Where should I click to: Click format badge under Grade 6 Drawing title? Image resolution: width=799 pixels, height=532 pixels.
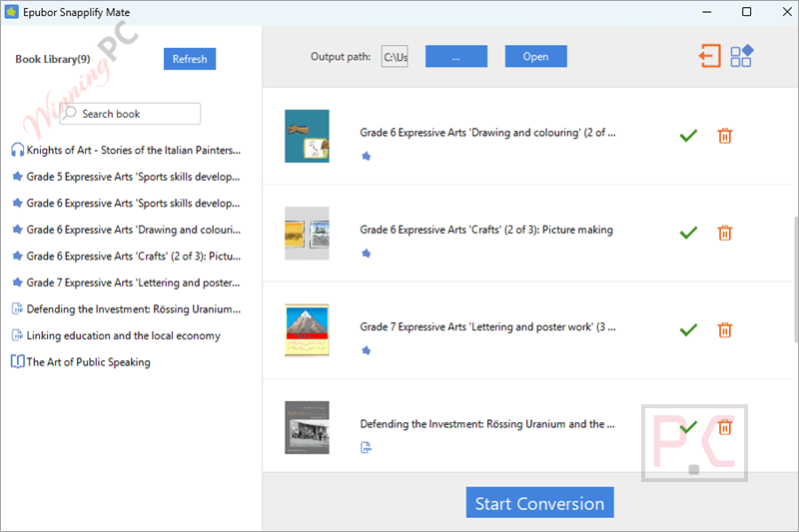coord(366,157)
